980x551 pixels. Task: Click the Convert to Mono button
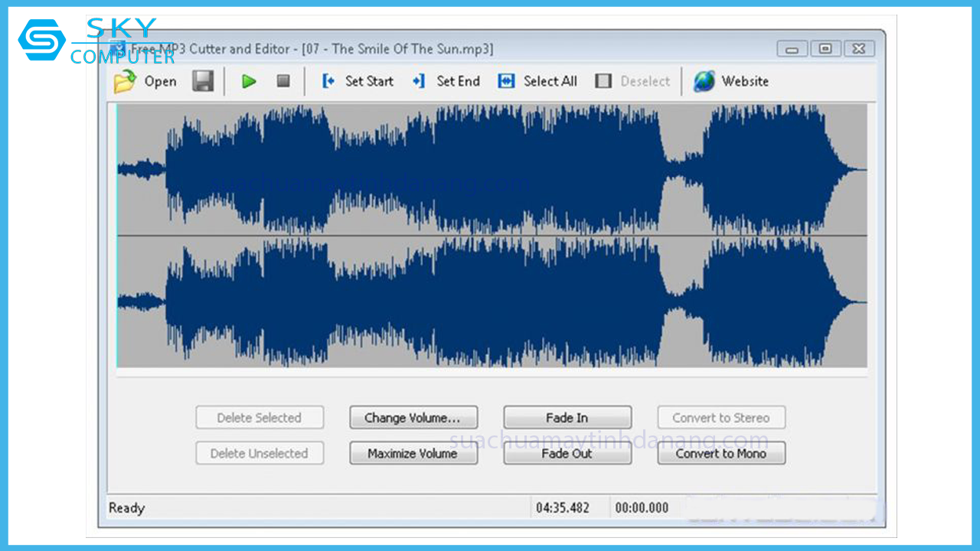[721, 453]
